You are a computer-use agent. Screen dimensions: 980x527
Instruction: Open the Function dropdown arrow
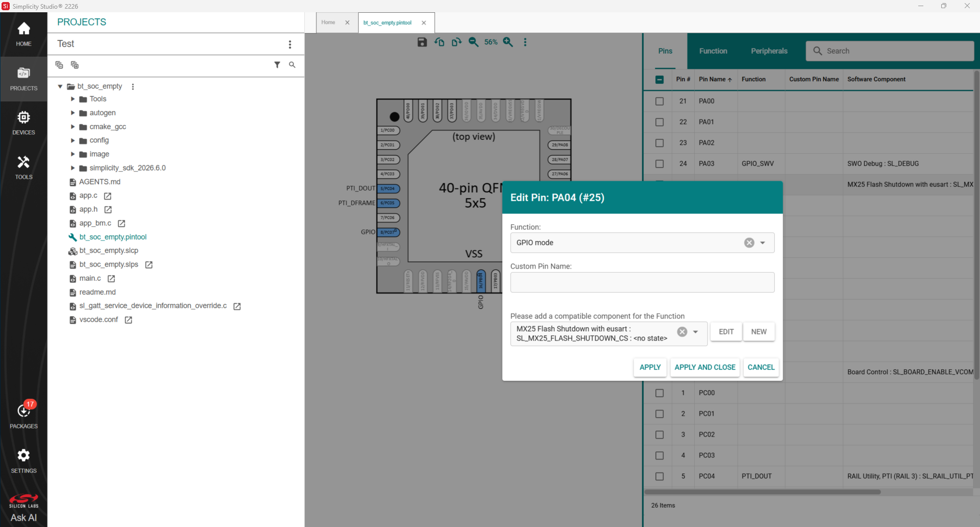[763, 243]
